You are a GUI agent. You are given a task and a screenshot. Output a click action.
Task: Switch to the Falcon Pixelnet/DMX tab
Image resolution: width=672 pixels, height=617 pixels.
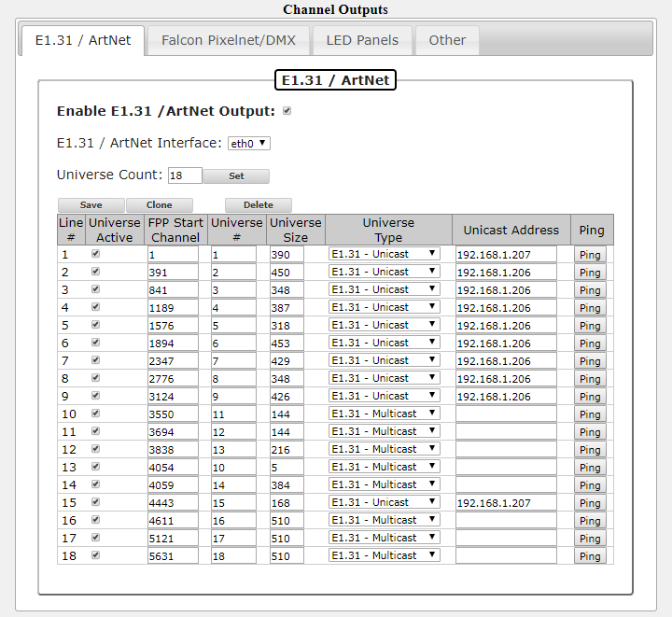point(230,40)
